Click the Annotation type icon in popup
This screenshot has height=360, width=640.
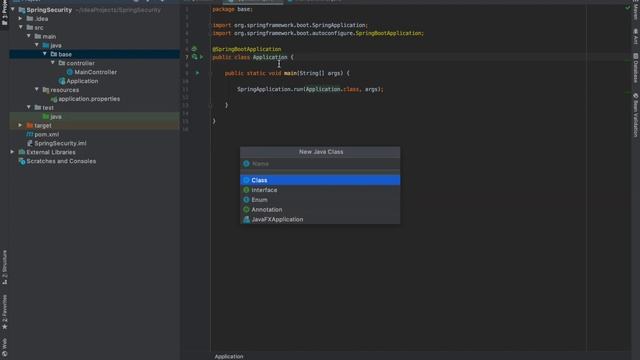click(x=246, y=209)
